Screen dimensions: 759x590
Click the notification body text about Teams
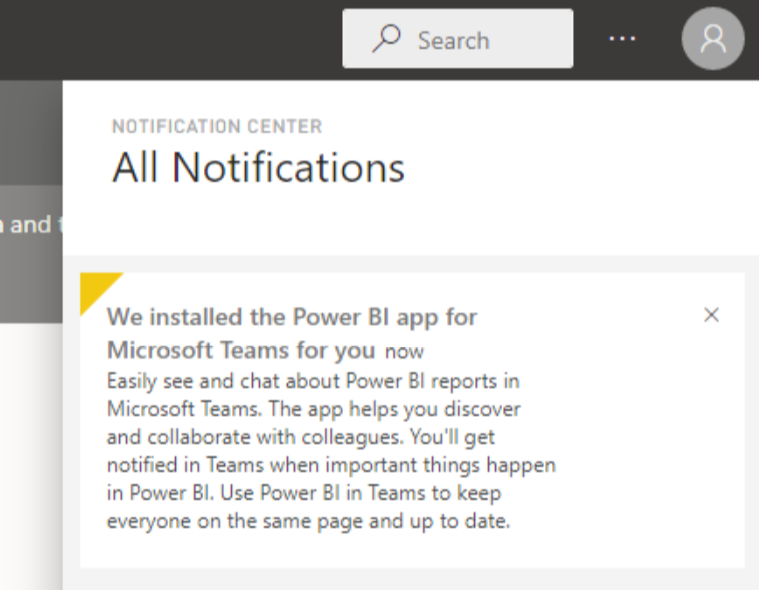[331, 451]
